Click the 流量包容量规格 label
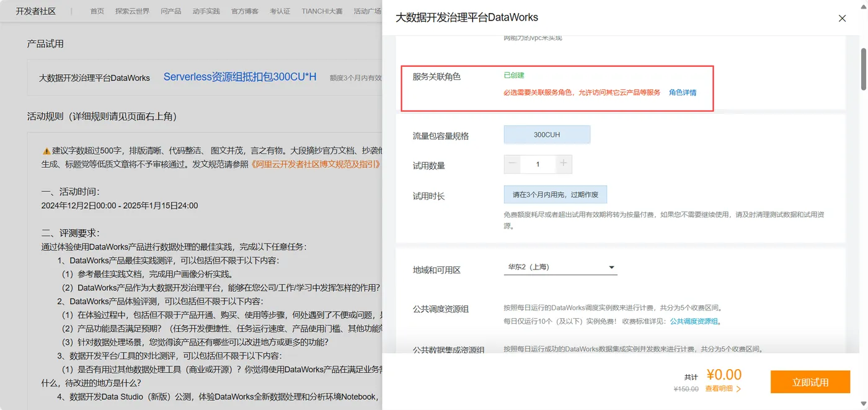Viewport: 868px width, 410px height. coord(441,136)
